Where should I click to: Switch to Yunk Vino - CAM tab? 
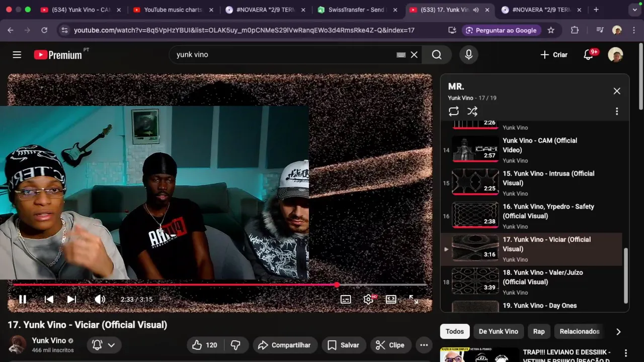coord(80,10)
